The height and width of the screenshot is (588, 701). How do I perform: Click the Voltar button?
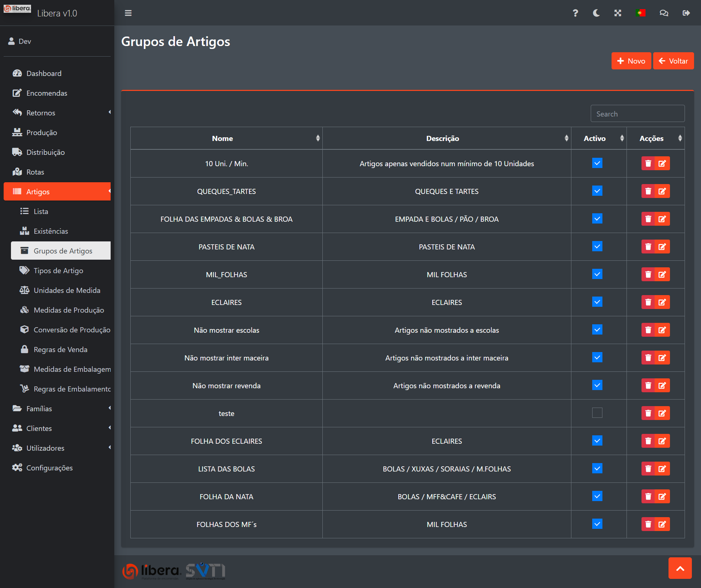673,61
